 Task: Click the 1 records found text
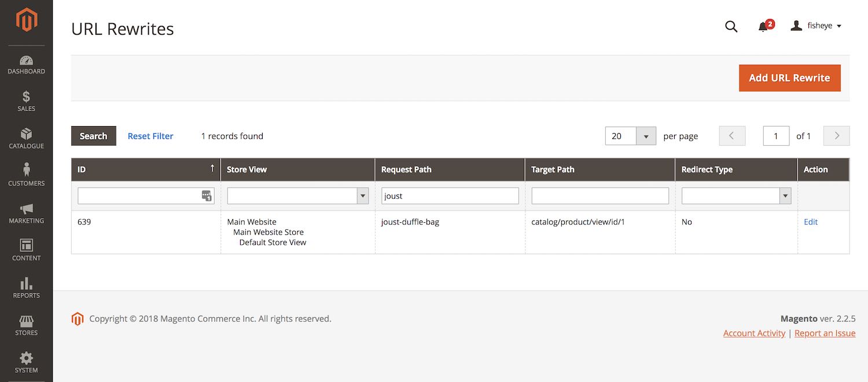pyautogui.click(x=232, y=136)
